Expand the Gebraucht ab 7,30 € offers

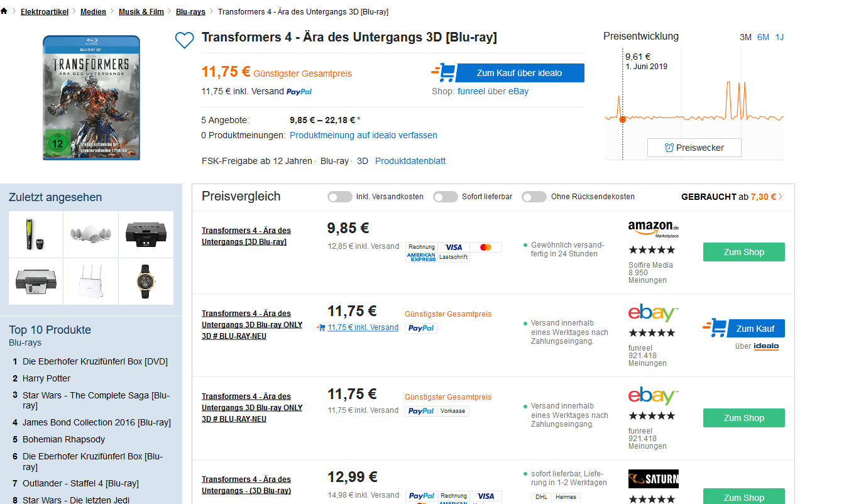[x=732, y=197]
